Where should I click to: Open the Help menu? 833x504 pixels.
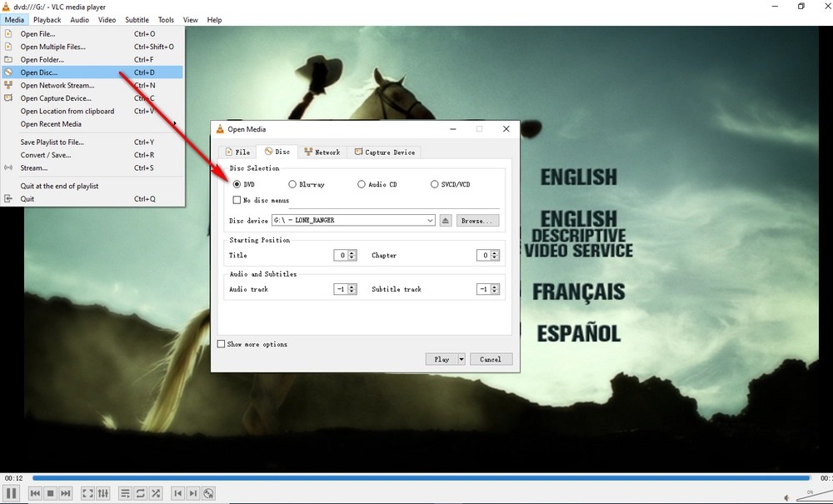215,20
